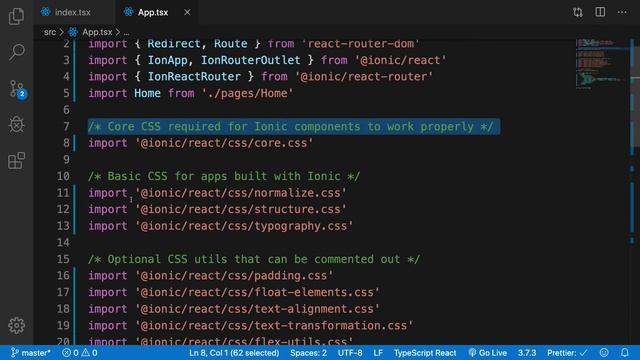Viewport: 640px width, 360px height.
Task: Click the padding.css import line
Action: (211, 276)
